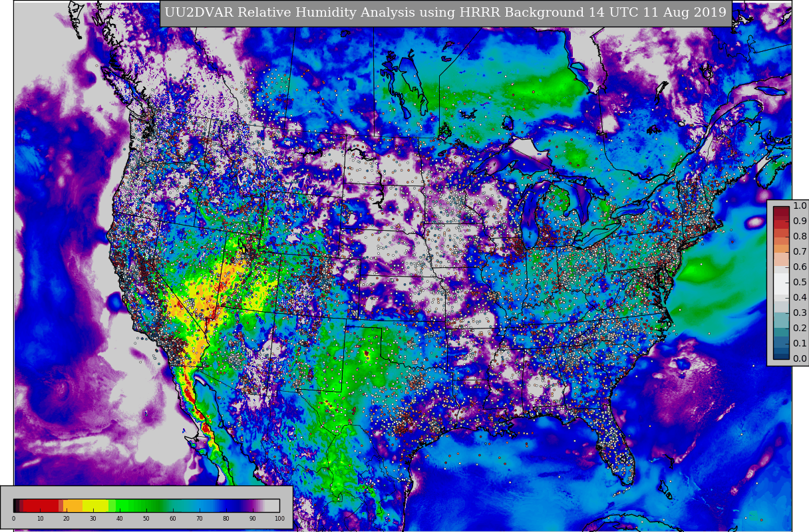The width and height of the screenshot is (809, 532).
Task: Click the "60" tick label on bottom colorbar
Action: click(x=173, y=519)
